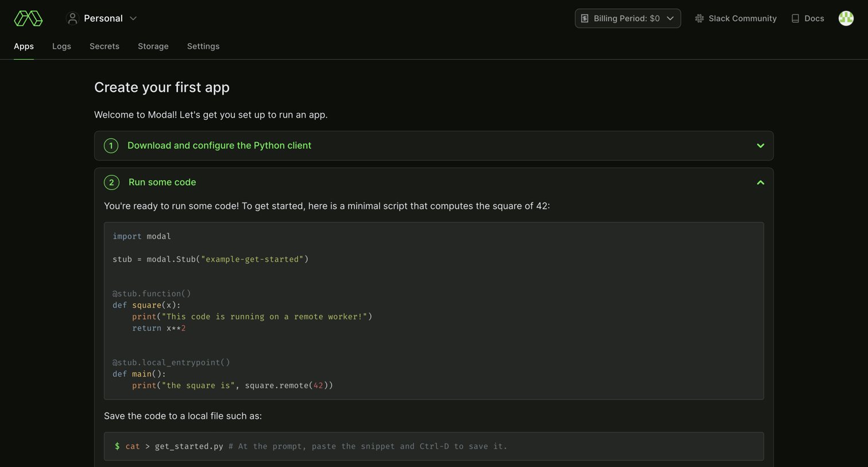The height and width of the screenshot is (467, 868).
Task: Click the 'import modal' code line
Action: 142,236
